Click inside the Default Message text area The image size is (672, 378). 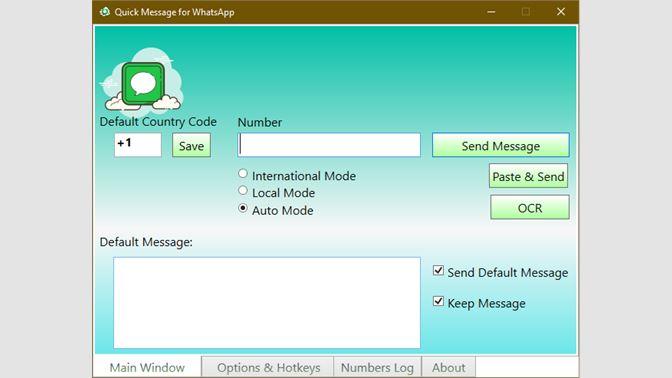[267, 303]
